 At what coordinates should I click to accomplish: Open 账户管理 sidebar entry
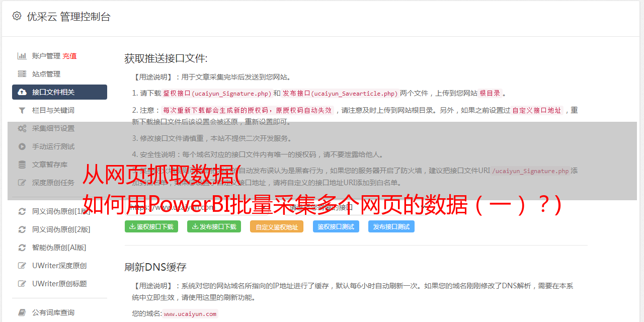pos(46,56)
